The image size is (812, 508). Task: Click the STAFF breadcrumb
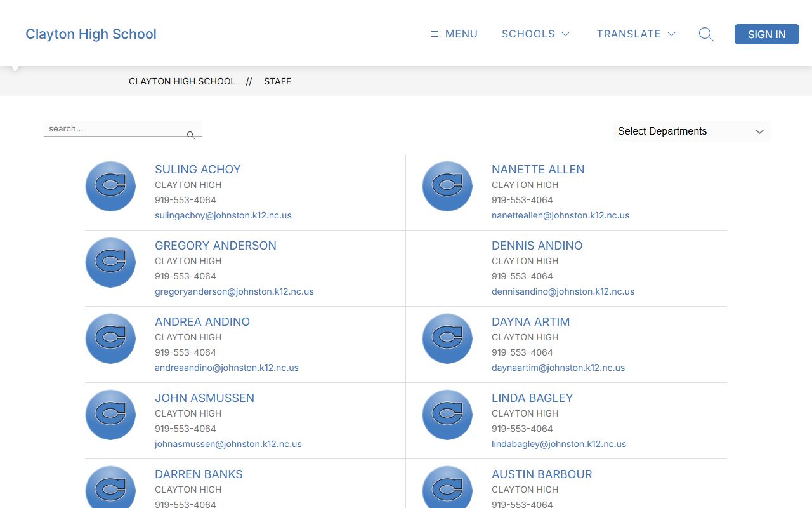278,81
